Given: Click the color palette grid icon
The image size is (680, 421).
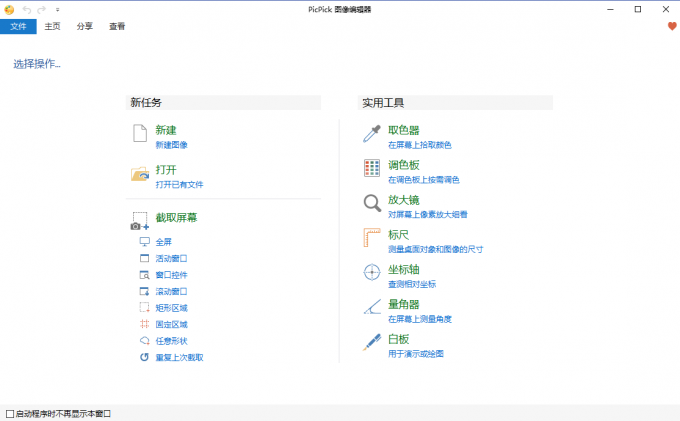Looking at the screenshot, I should tap(372, 168).
